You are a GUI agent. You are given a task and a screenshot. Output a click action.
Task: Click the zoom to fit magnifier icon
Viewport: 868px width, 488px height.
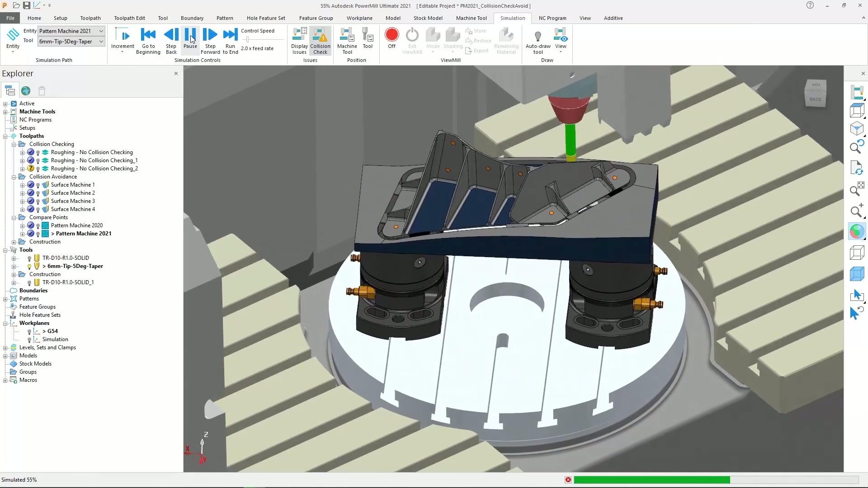click(857, 189)
